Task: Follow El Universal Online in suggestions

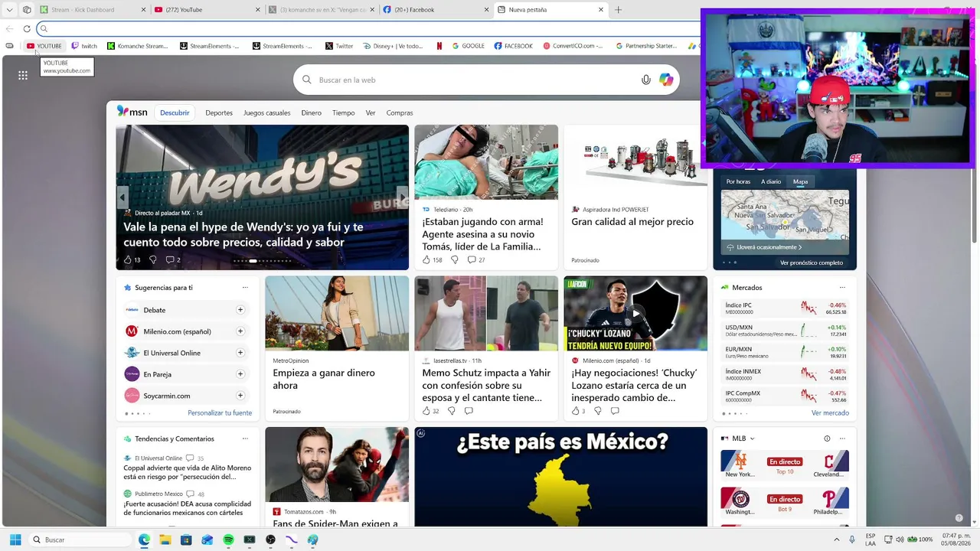Action: click(240, 353)
